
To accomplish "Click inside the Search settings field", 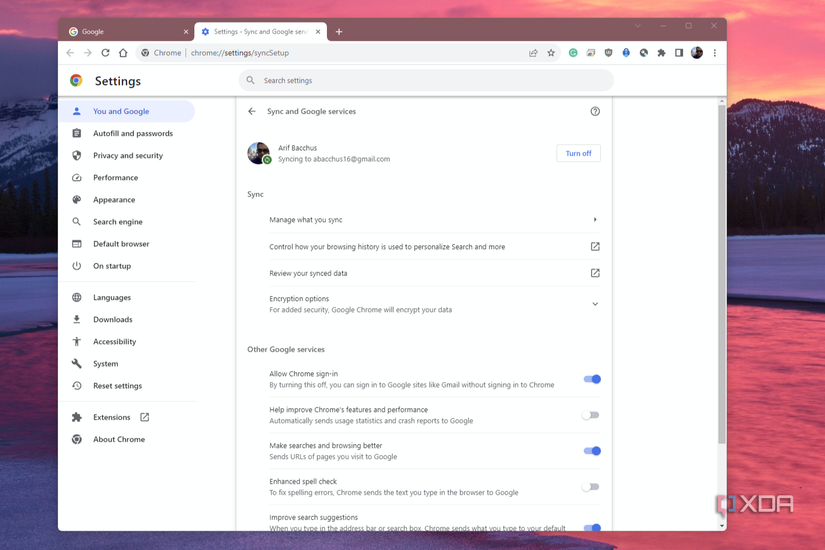I will point(426,80).
